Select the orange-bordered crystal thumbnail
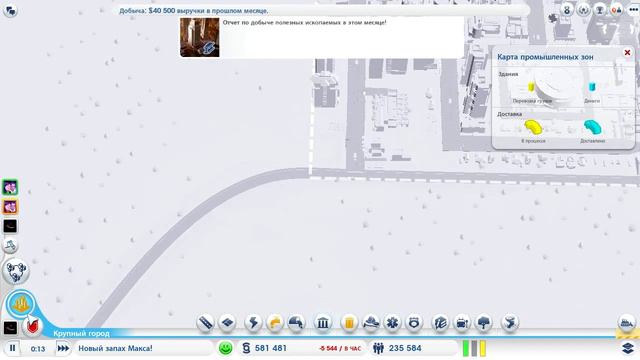The width and height of the screenshot is (640, 360). pyautogui.click(x=10, y=207)
